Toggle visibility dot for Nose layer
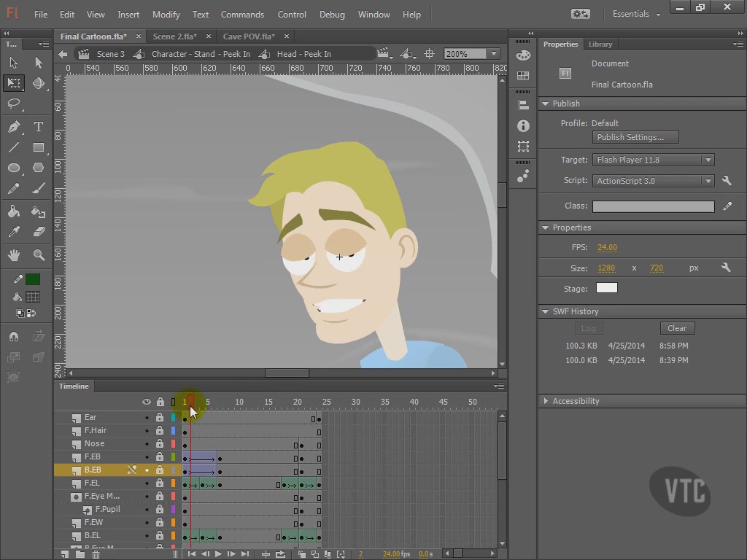The height and width of the screenshot is (560, 747). (x=147, y=444)
